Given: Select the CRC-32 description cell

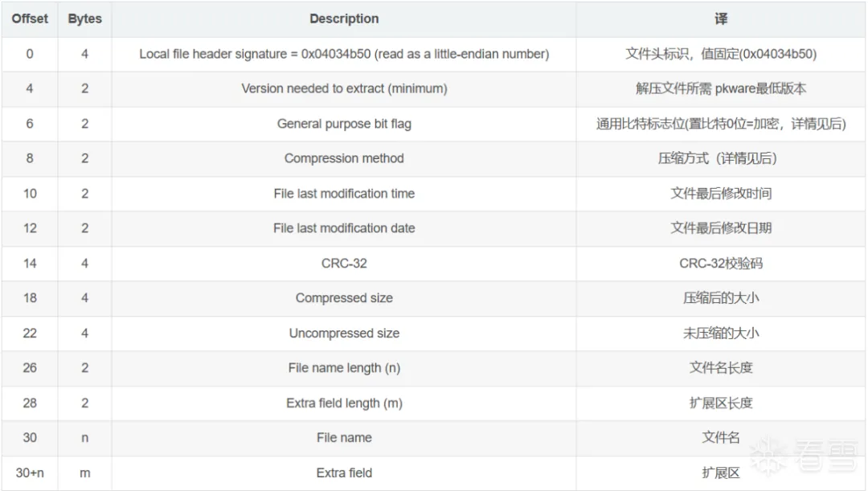Looking at the screenshot, I should click(x=344, y=263).
